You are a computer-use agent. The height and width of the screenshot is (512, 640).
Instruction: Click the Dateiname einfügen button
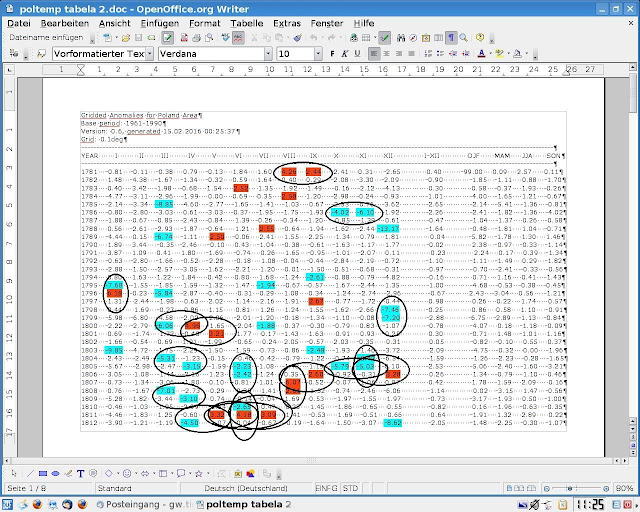pyautogui.click(x=46, y=38)
